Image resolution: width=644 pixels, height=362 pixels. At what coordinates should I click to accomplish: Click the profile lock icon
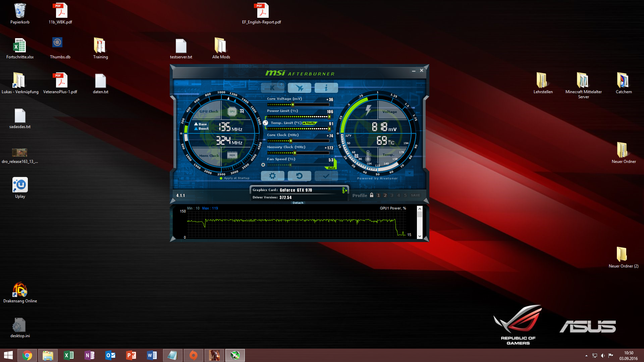point(372,195)
